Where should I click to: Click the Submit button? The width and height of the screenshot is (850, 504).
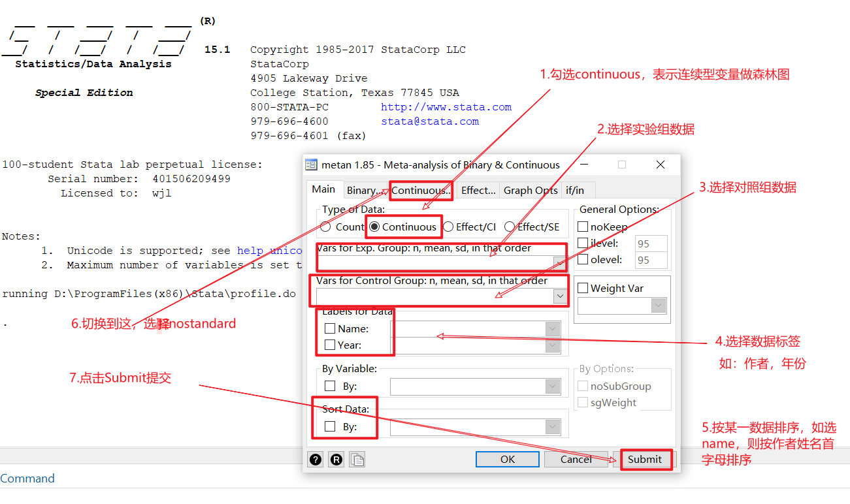pos(645,459)
